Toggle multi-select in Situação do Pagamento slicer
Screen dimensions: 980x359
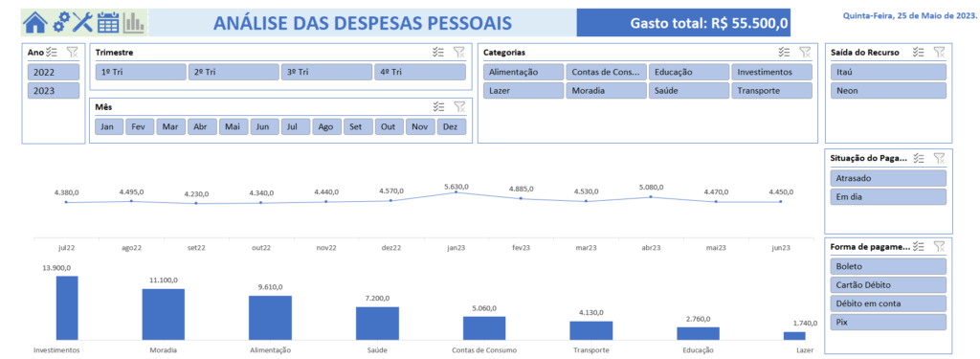tap(919, 158)
